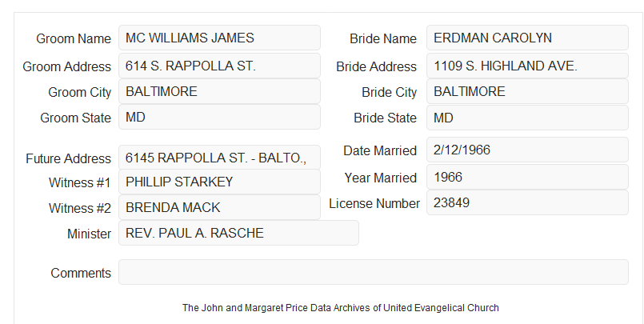Click the empty Comments field

pyautogui.click(x=374, y=272)
